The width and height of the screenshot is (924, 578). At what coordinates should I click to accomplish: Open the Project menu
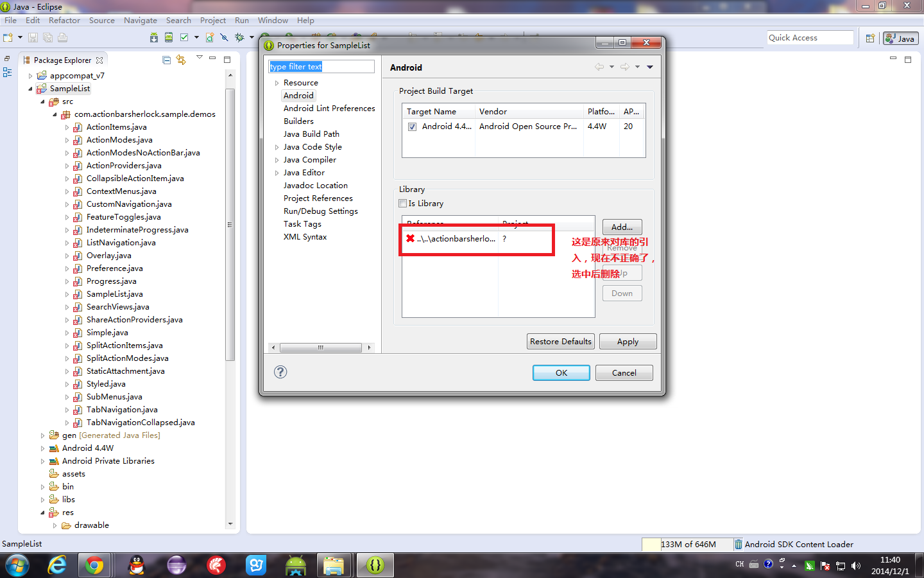tap(212, 21)
